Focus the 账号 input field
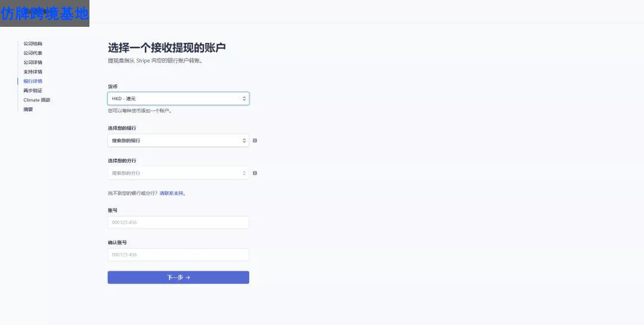Screen dimensions: 644x325 [x=178, y=222]
